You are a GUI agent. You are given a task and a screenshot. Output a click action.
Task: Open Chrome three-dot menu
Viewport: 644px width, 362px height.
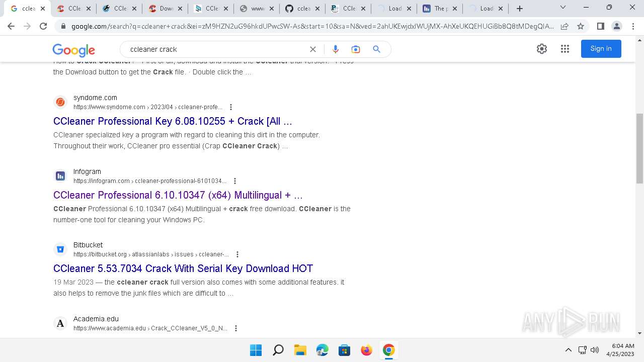[632, 26]
